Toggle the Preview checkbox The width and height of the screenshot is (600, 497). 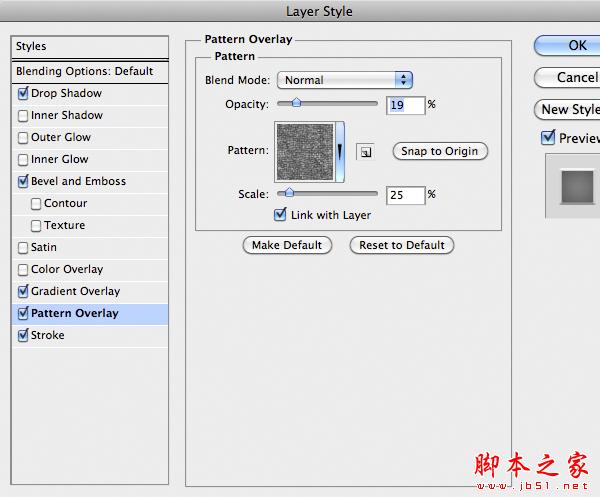548,137
